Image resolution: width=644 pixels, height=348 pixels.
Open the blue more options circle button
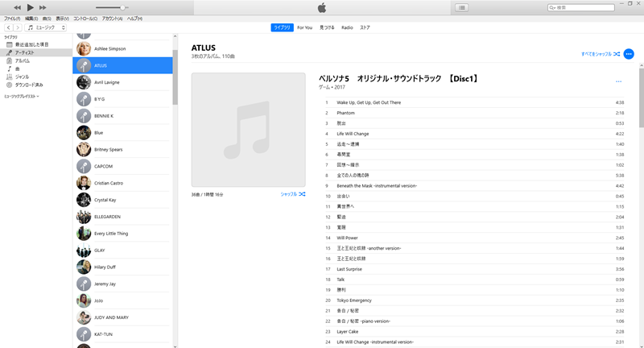click(629, 54)
